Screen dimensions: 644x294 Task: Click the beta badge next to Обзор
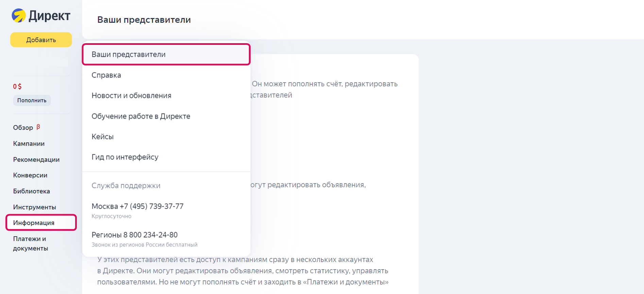[38, 127]
